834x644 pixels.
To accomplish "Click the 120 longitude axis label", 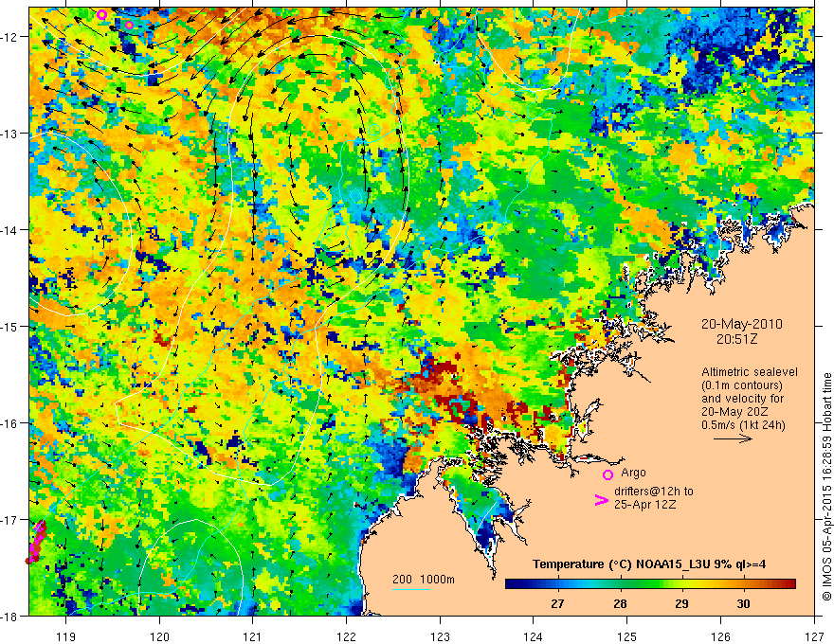I will [159, 636].
